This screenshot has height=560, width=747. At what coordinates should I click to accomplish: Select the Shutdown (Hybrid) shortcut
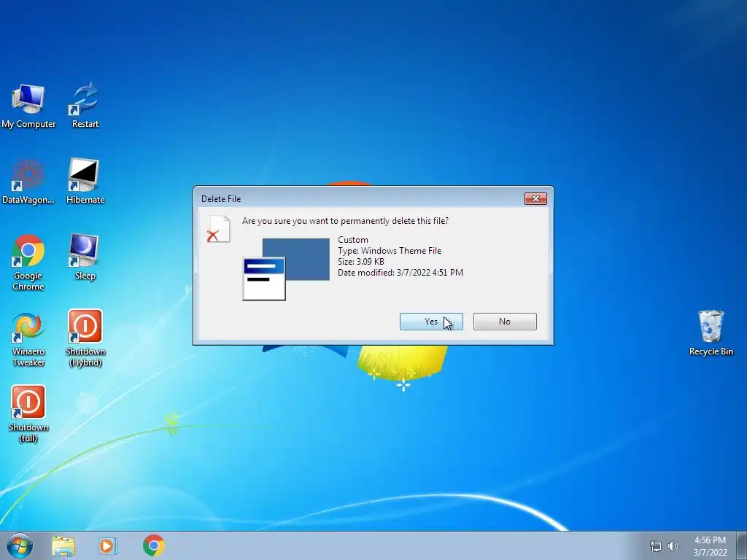pyautogui.click(x=85, y=338)
